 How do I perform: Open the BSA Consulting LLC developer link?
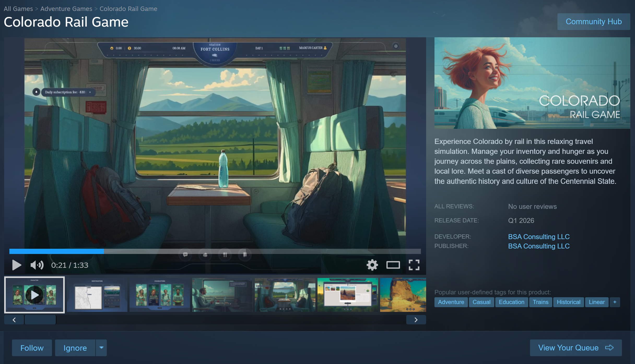(539, 236)
